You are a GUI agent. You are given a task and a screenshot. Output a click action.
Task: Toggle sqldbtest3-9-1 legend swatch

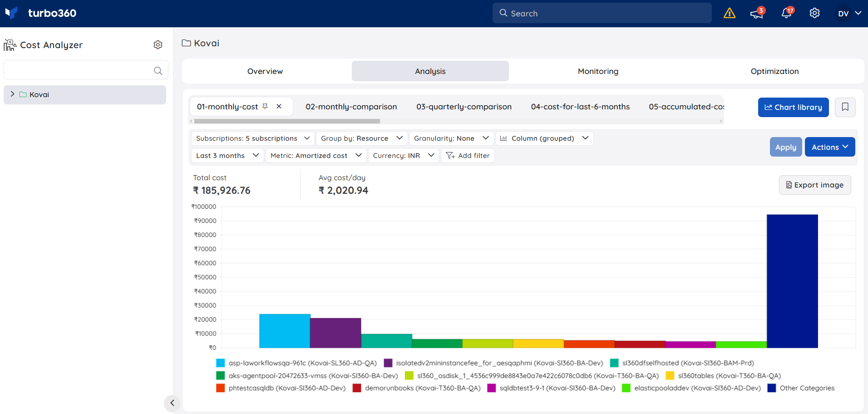click(492, 388)
